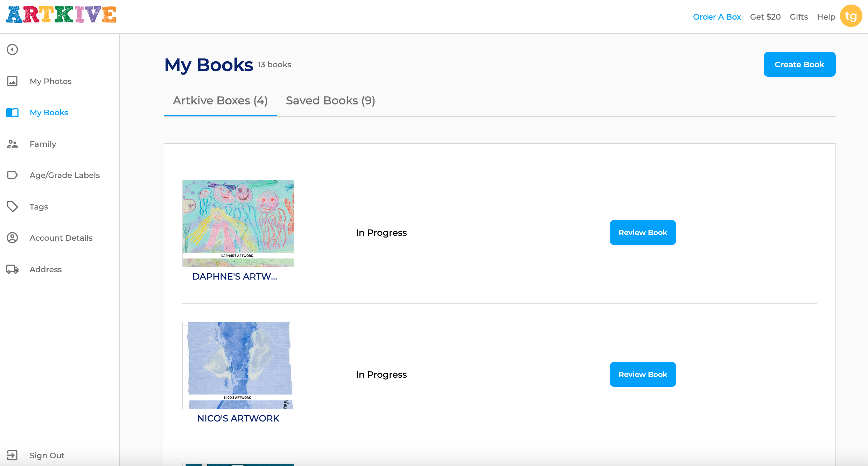Open the Gifts page
868x466 pixels.
pyautogui.click(x=798, y=16)
